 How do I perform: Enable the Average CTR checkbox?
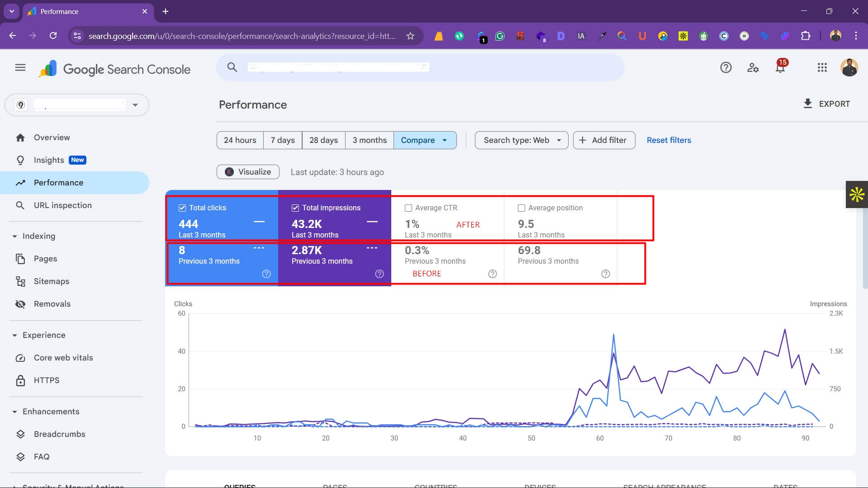coord(408,208)
